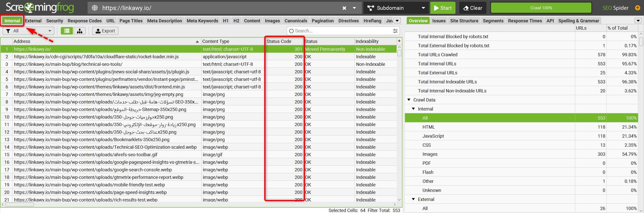Clear the URL field with X icon

click(x=344, y=8)
